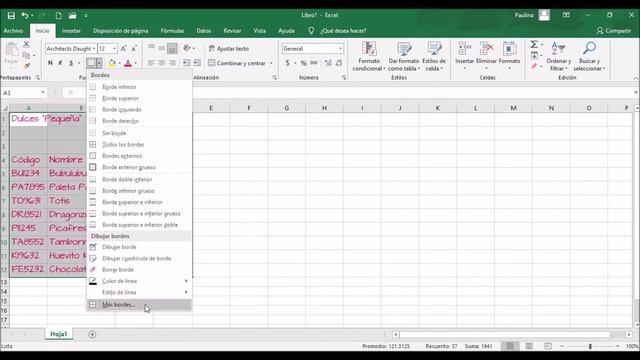This screenshot has width=640, height=360.
Task: Select Sin borde option
Action: click(x=139, y=133)
